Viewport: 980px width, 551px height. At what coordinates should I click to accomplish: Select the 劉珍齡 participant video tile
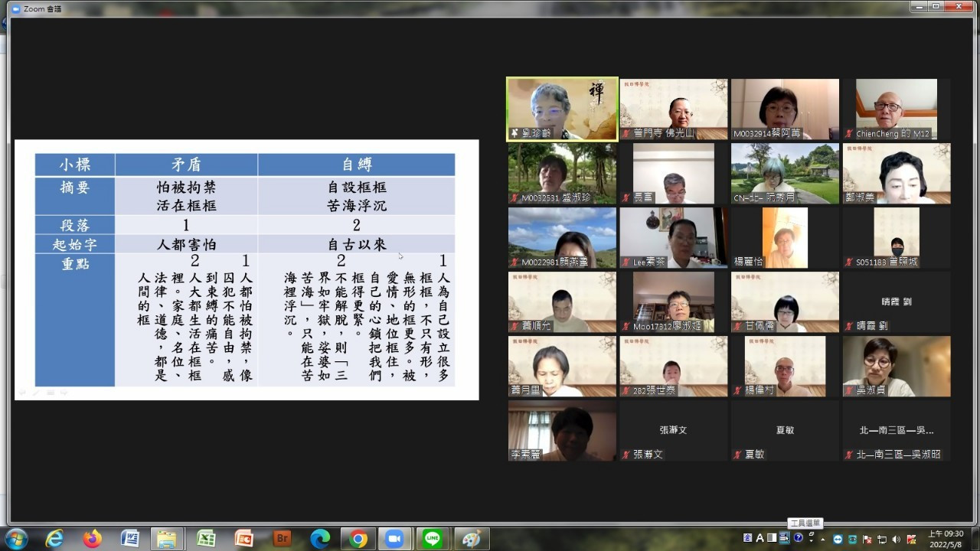562,109
